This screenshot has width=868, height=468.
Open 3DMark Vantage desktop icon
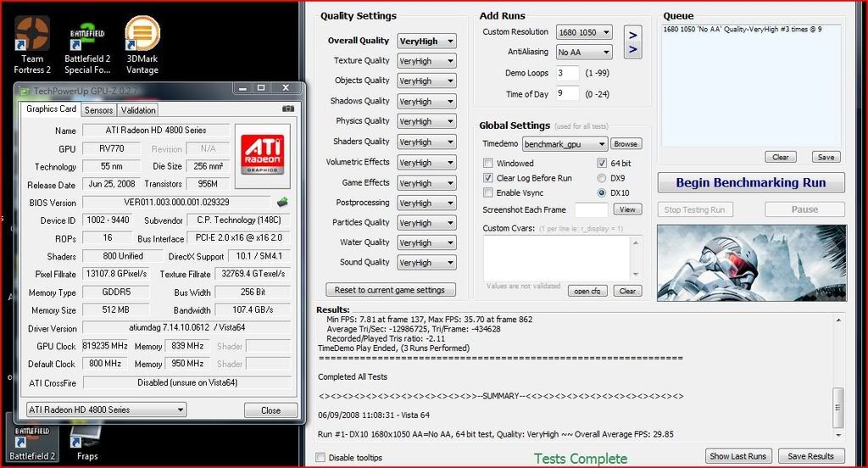click(142, 36)
